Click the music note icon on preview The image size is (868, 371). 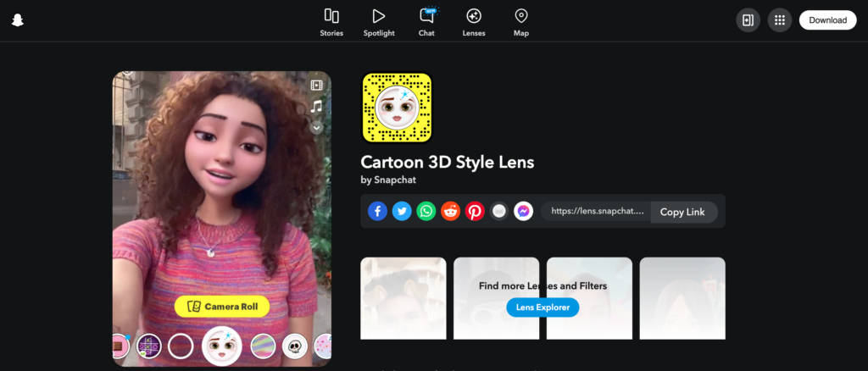pyautogui.click(x=316, y=107)
